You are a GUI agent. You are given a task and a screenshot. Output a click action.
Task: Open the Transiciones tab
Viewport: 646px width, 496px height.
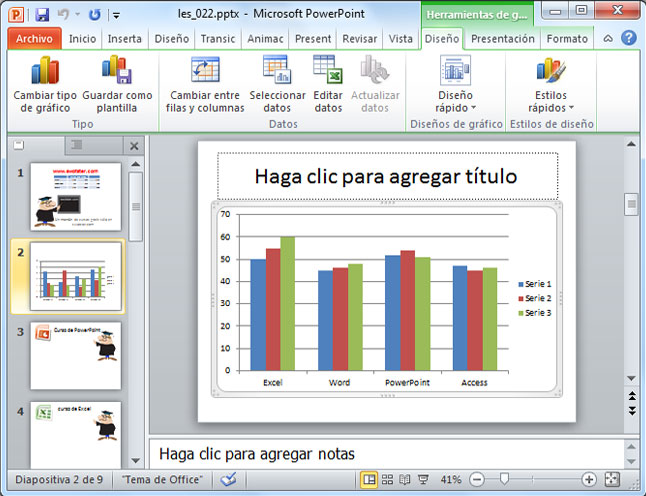point(218,39)
